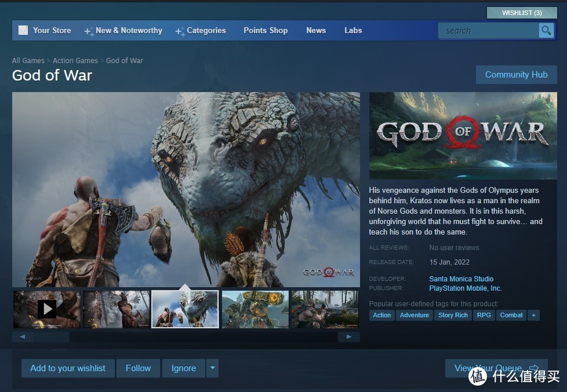Click the God of War header image
This screenshot has height=392, width=567.
click(463, 136)
